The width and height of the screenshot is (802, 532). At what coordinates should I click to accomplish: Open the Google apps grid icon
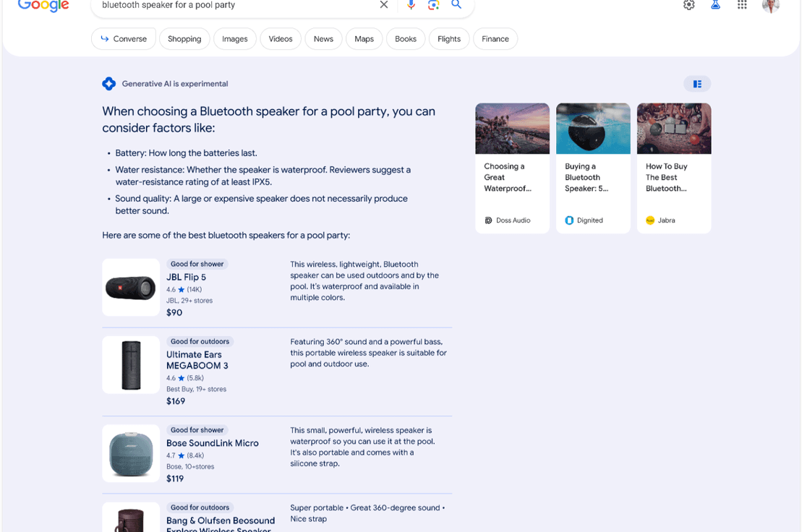742,5
